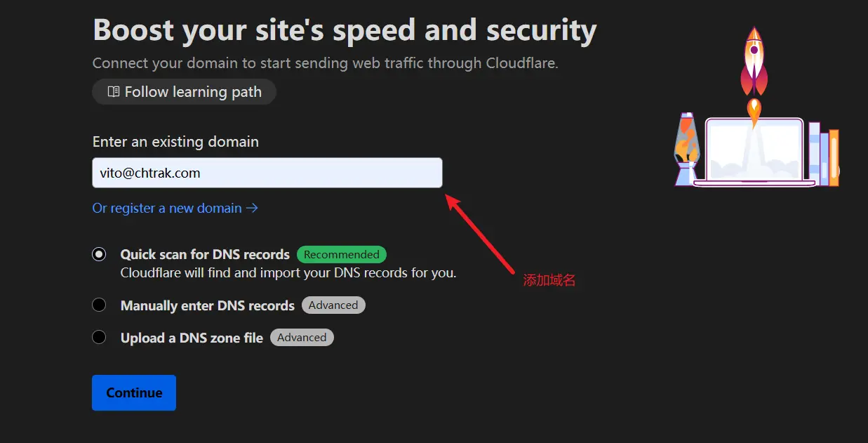Select the Upload a DNS zone file radio button
This screenshot has width=868, height=443.
click(99, 337)
